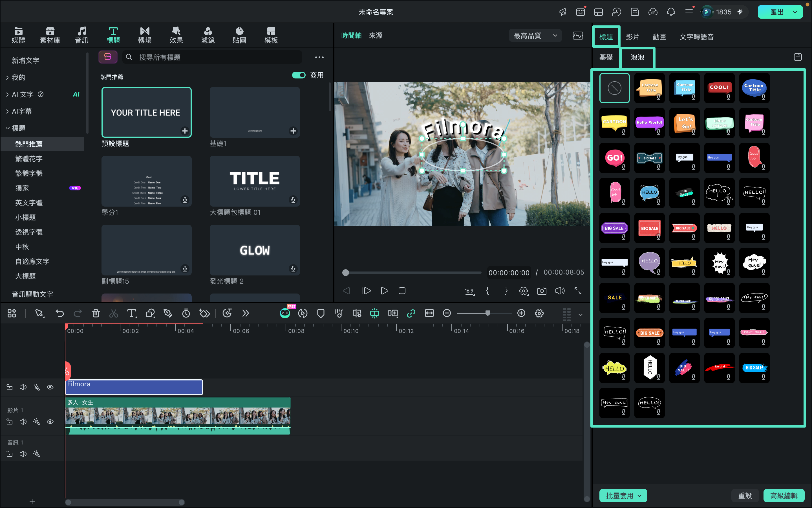Click the fullscreen preview expand icon
This screenshot has width=812, height=508.
click(x=578, y=291)
